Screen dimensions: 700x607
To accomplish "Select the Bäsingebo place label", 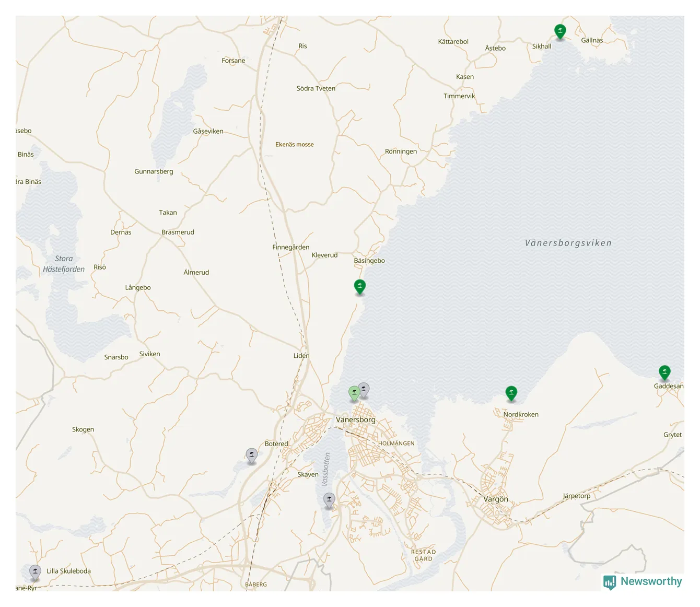I will click(369, 261).
